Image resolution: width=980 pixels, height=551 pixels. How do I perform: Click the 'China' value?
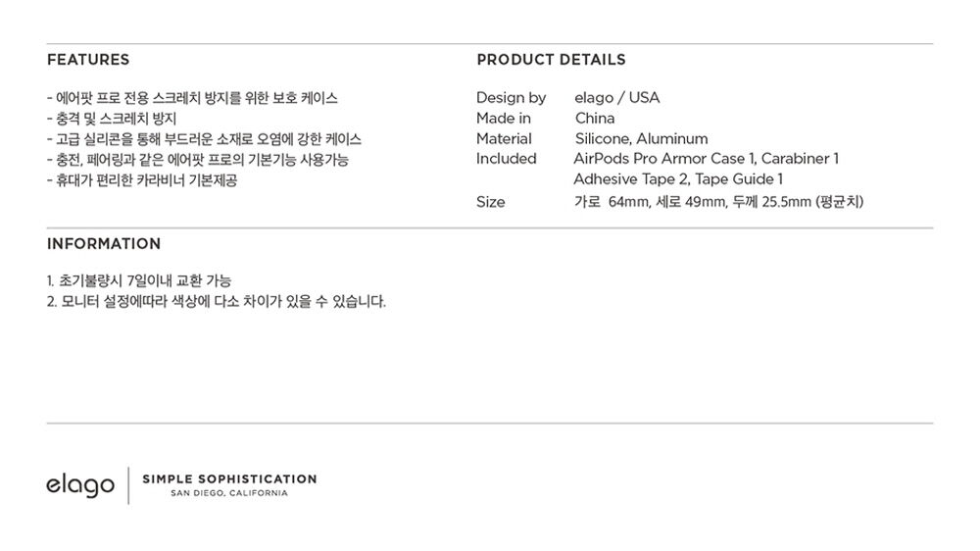pos(595,119)
